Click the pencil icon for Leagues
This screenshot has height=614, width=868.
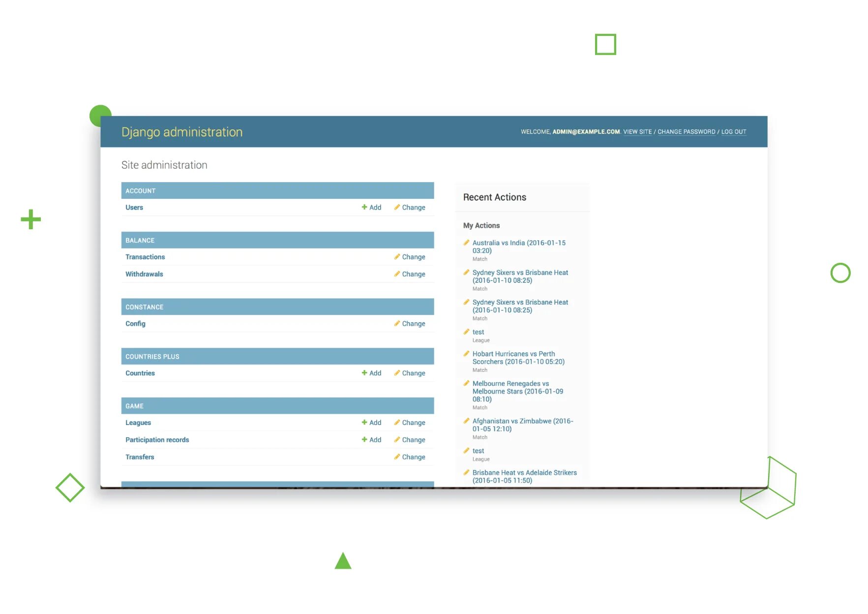397,422
